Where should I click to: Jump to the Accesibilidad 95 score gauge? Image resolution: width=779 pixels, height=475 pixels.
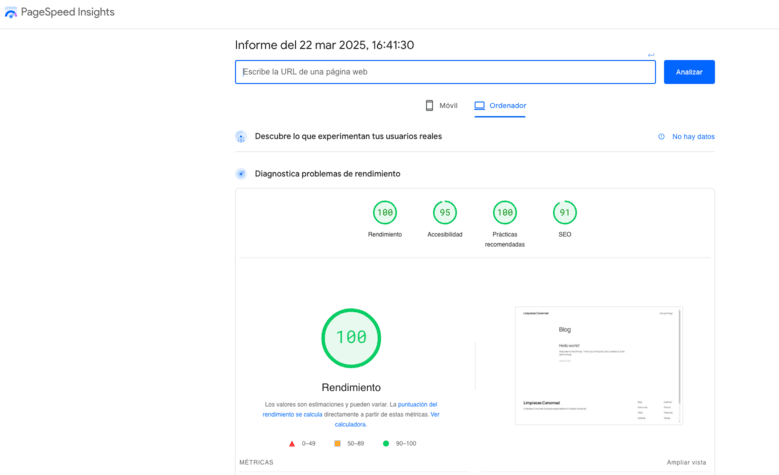445,212
